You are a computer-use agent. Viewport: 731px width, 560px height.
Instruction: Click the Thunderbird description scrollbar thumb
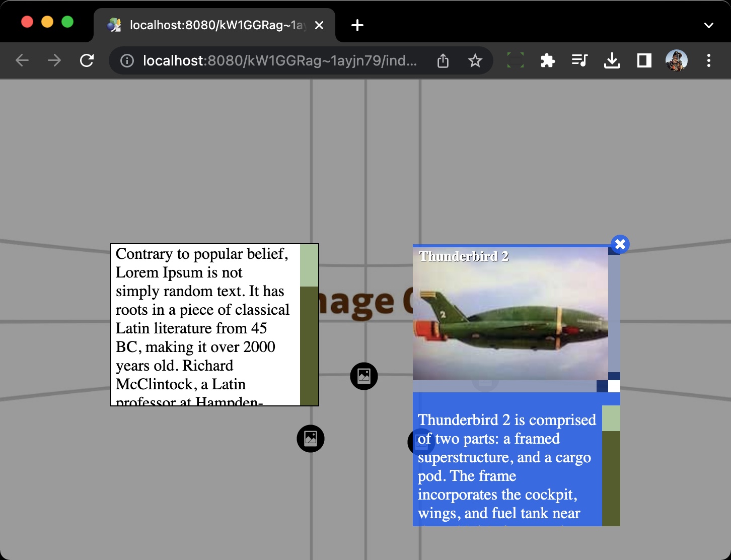(x=611, y=418)
